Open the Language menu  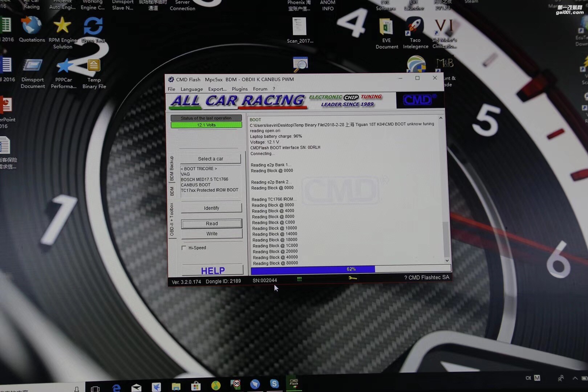[192, 89]
